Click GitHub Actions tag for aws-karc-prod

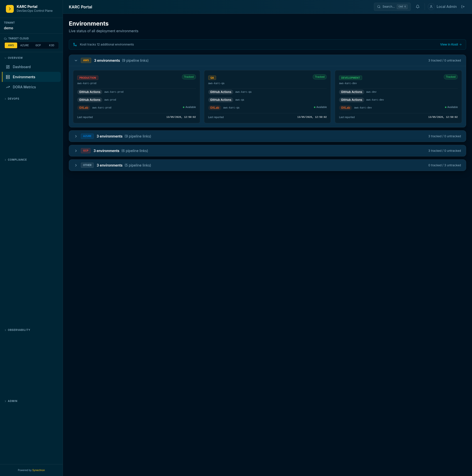click(x=90, y=92)
